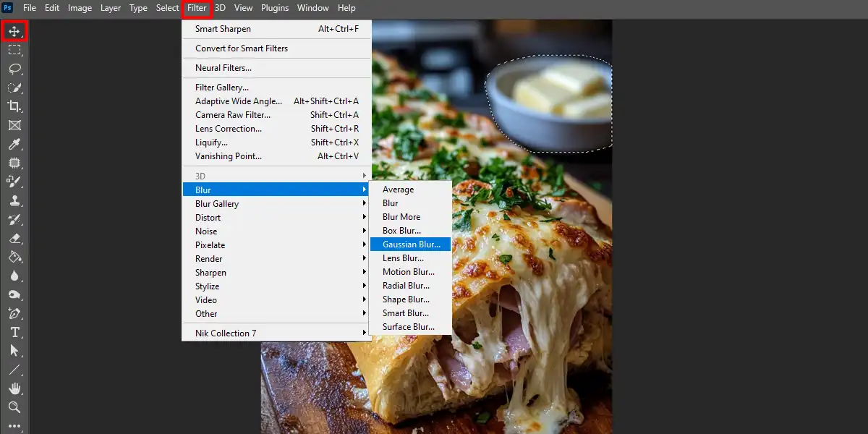Image resolution: width=868 pixels, height=434 pixels.
Task: Expand the Sharpen submenu
Action: tap(276, 273)
